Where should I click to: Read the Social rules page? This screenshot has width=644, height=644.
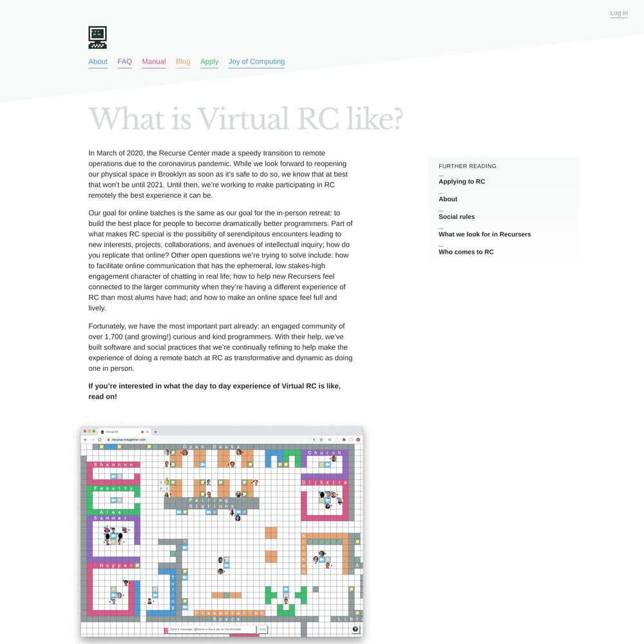pyautogui.click(x=457, y=217)
